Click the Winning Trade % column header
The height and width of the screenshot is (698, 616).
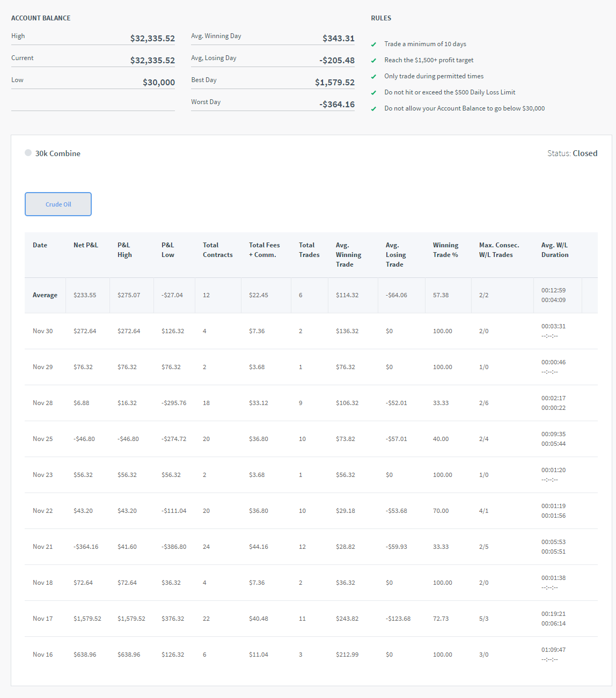click(x=445, y=250)
